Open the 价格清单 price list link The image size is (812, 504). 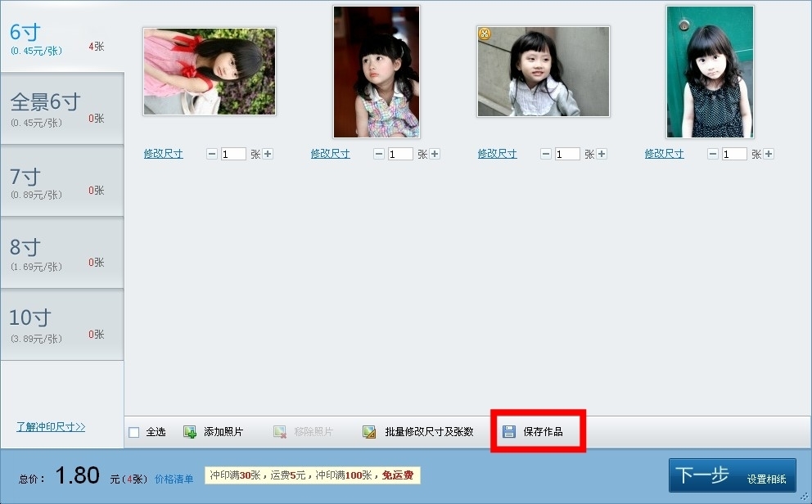(x=174, y=479)
